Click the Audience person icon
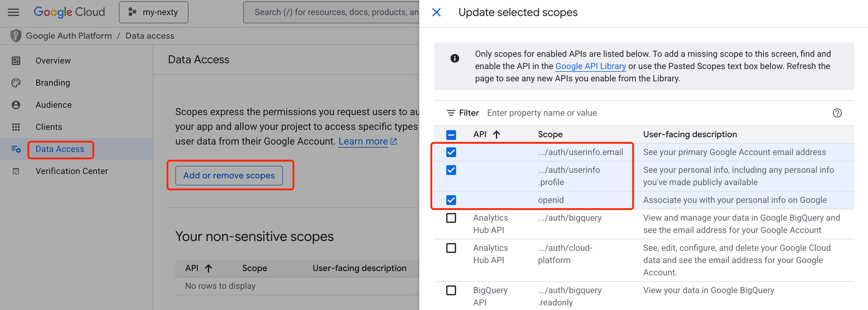The width and height of the screenshot is (868, 310). (16, 105)
